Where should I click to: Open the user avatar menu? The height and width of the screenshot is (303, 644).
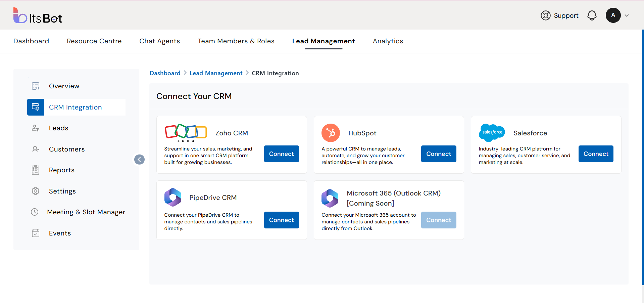pyautogui.click(x=613, y=15)
